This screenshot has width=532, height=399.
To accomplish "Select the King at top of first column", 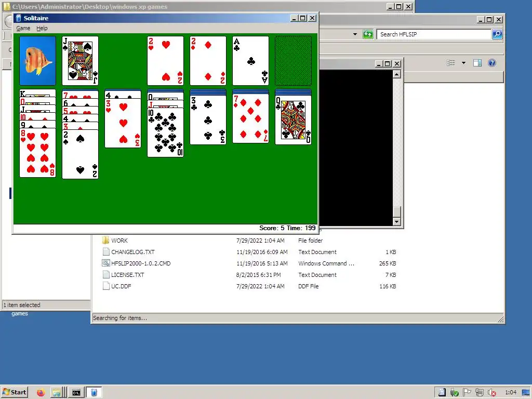I will pos(37,94).
